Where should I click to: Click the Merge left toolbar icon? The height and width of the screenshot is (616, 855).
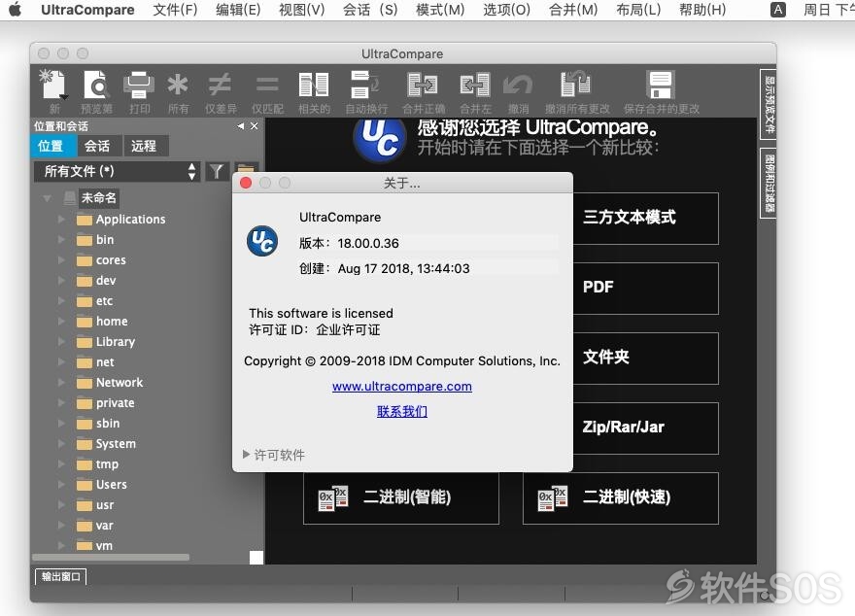pos(475,86)
